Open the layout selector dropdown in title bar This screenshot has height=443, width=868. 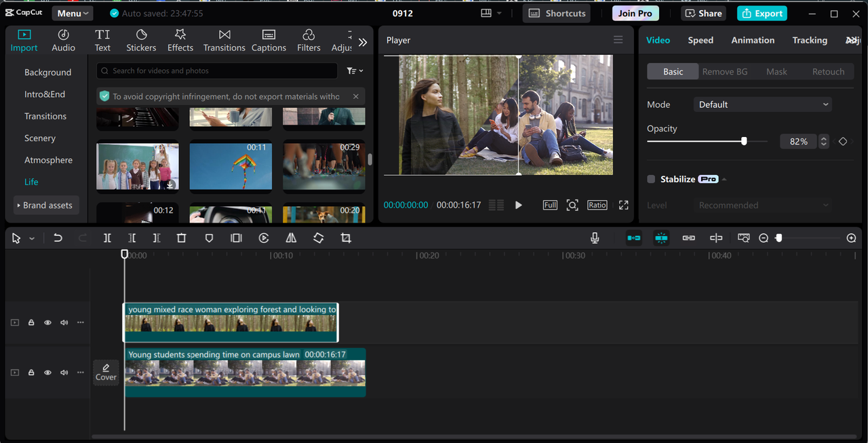tap(491, 14)
